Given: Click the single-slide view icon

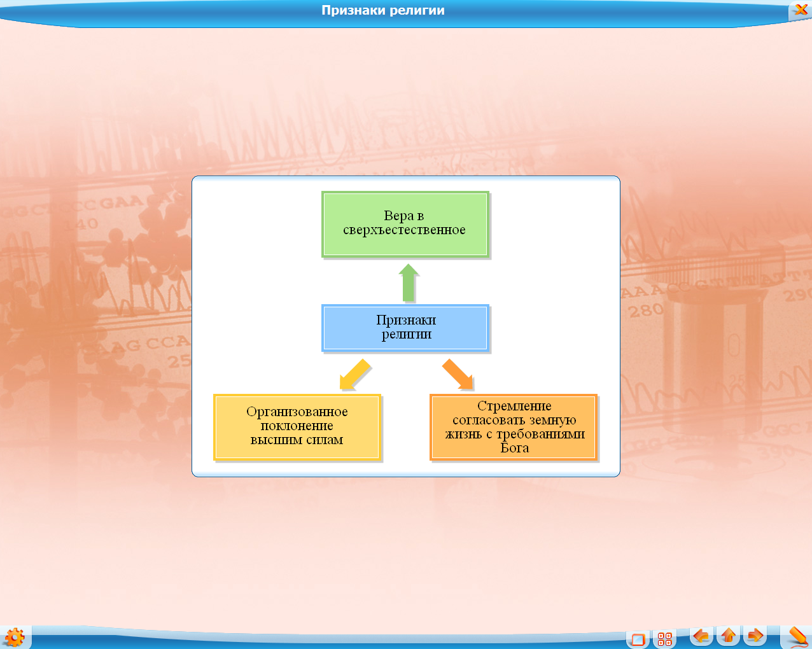Looking at the screenshot, I should point(638,639).
